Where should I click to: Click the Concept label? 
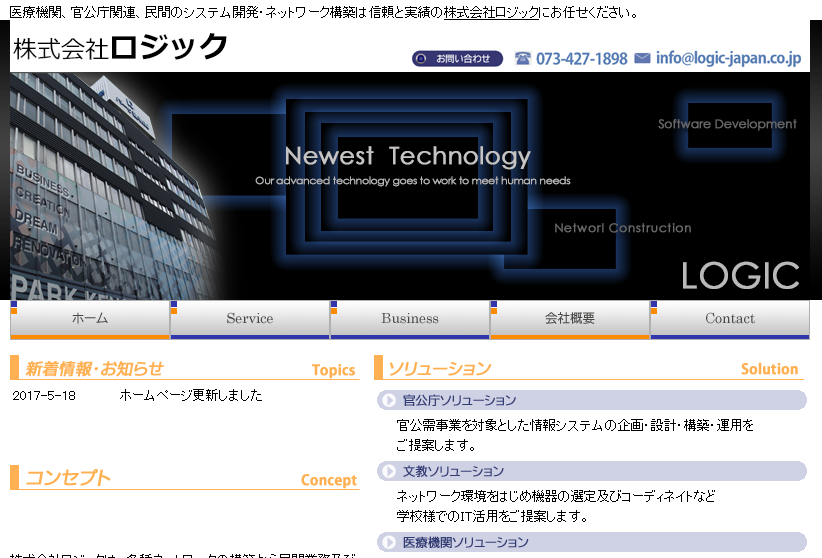(329, 480)
